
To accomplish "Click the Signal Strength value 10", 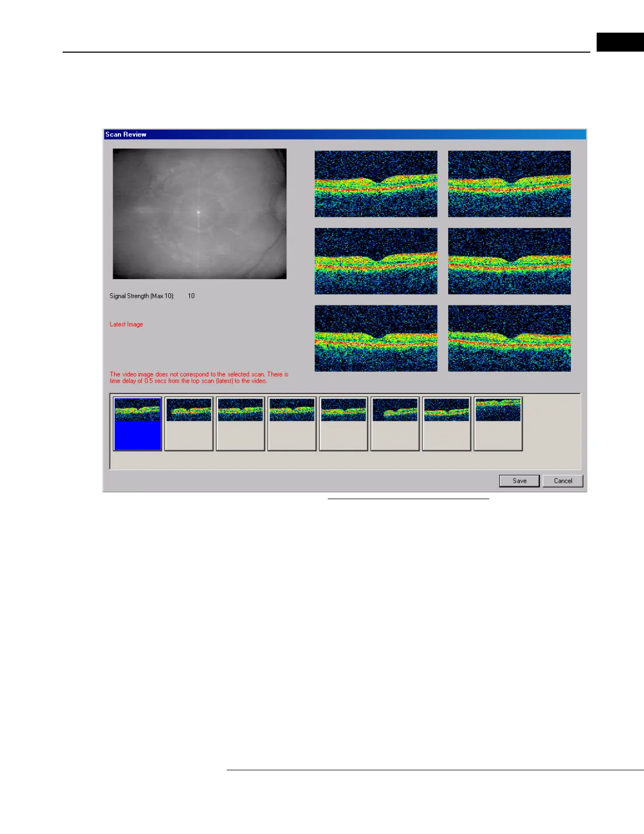I will point(191,296).
